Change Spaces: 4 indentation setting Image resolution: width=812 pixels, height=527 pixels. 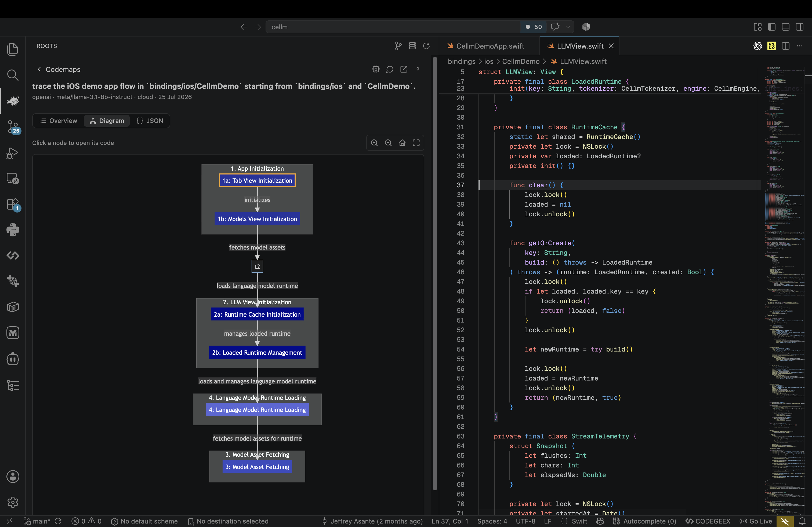[x=492, y=521]
